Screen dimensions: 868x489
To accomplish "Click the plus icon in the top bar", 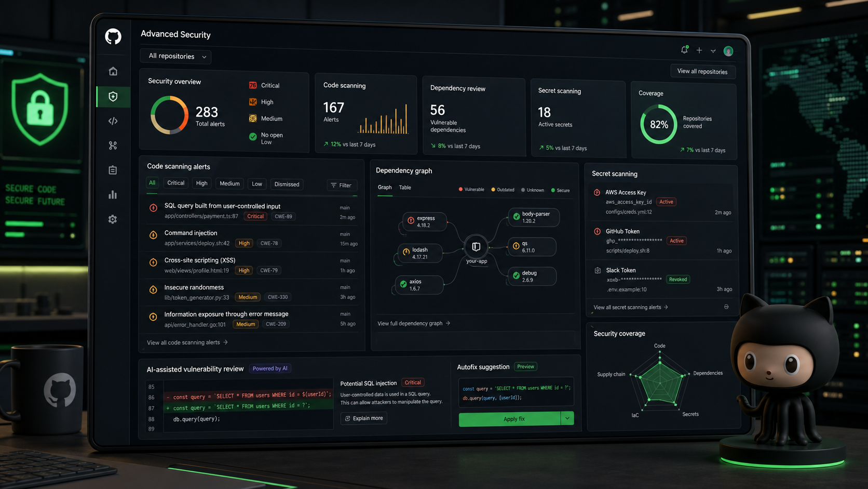I will tap(699, 50).
